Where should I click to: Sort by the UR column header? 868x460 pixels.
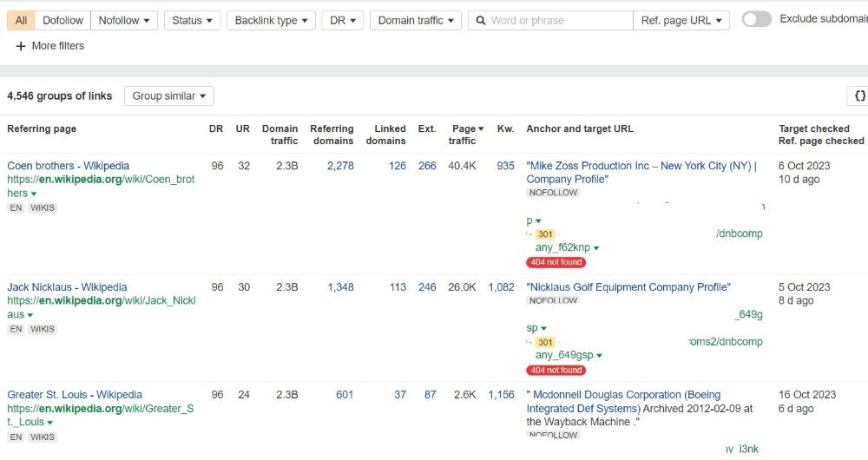click(242, 128)
